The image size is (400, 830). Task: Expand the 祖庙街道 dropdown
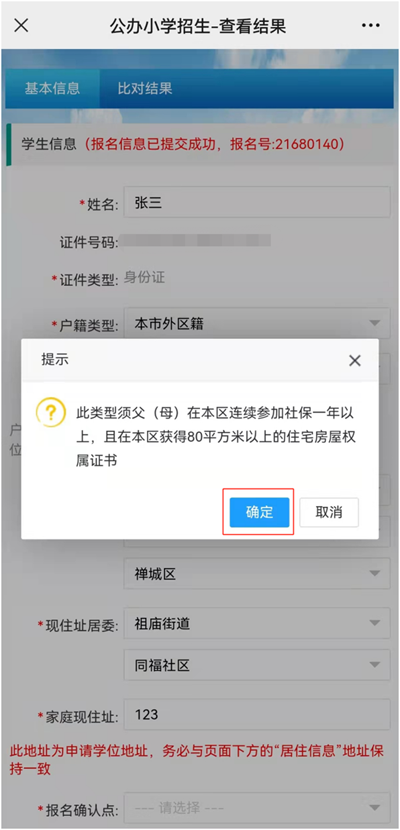[x=257, y=624]
